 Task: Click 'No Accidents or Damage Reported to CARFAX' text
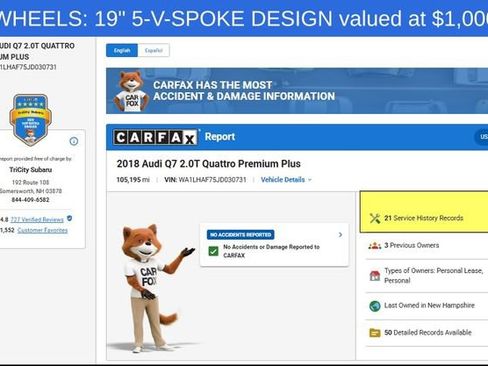point(271,251)
